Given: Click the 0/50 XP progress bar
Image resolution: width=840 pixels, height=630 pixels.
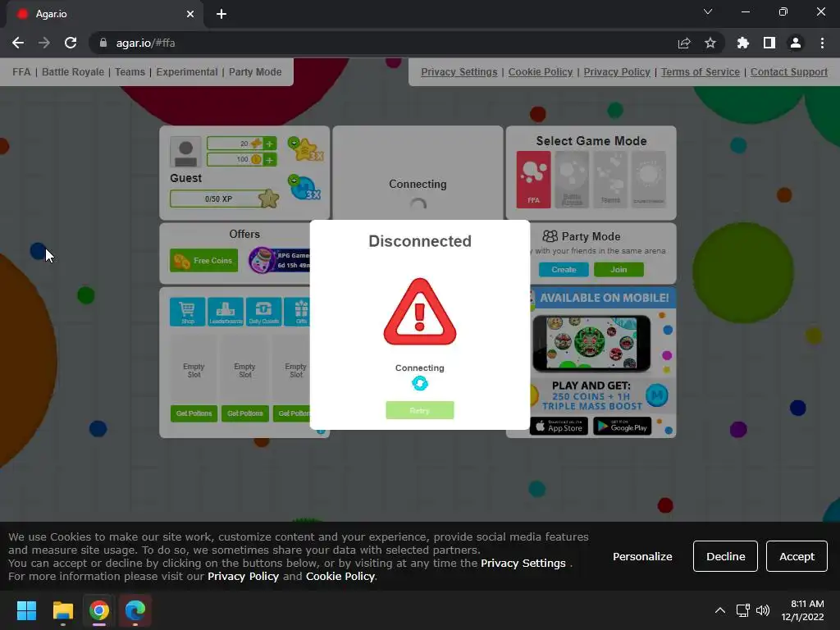Looking at the screenshot, I should point(218,199).
